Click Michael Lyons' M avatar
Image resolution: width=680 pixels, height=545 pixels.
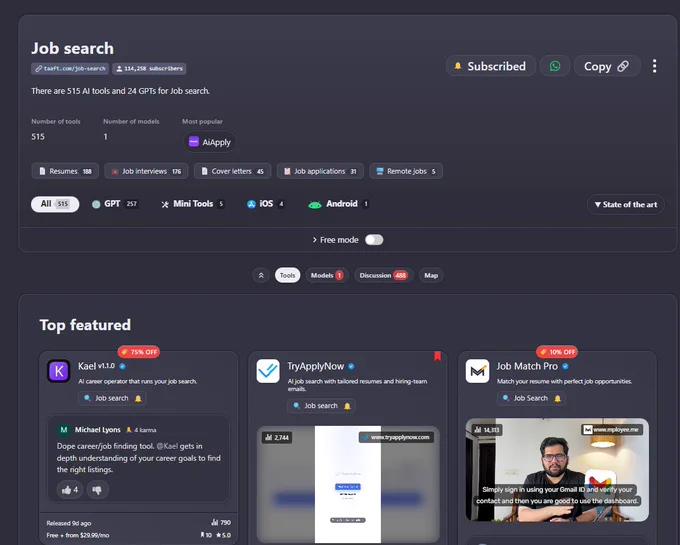click(64, 430)
